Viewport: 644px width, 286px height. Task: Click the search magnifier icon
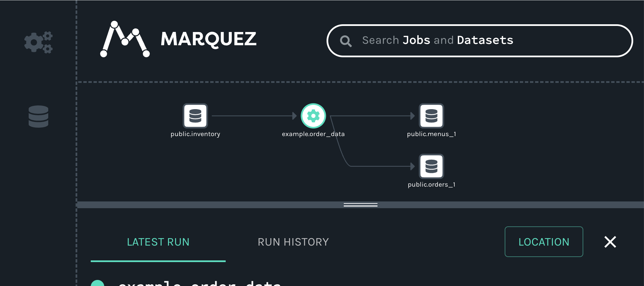(346, 41)
